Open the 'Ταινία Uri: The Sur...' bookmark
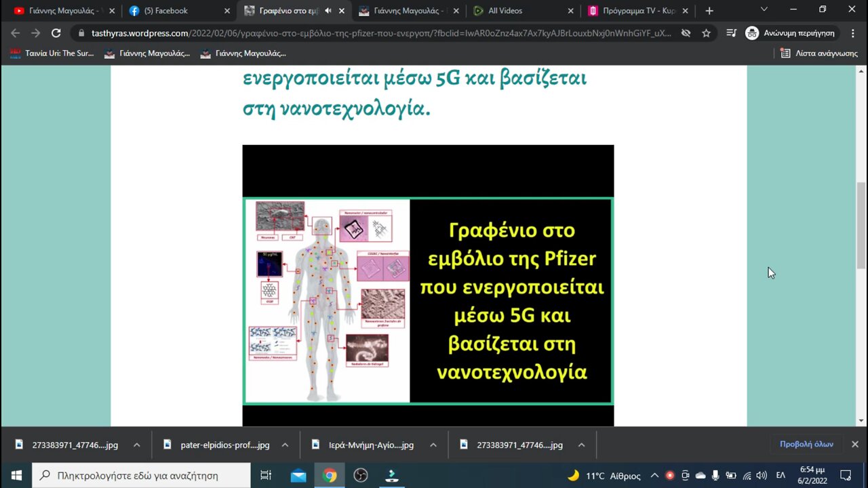This screenshot has height=488, width=868. [52, 53]
